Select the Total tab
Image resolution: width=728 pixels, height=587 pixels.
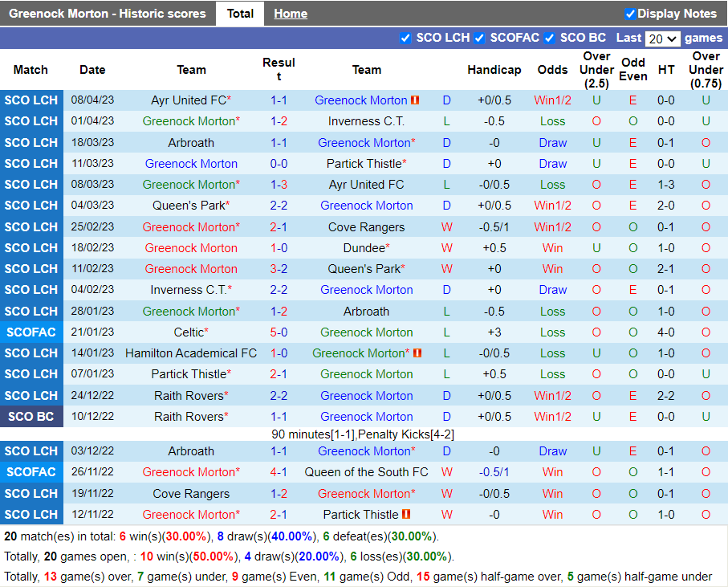coord(240,13)
